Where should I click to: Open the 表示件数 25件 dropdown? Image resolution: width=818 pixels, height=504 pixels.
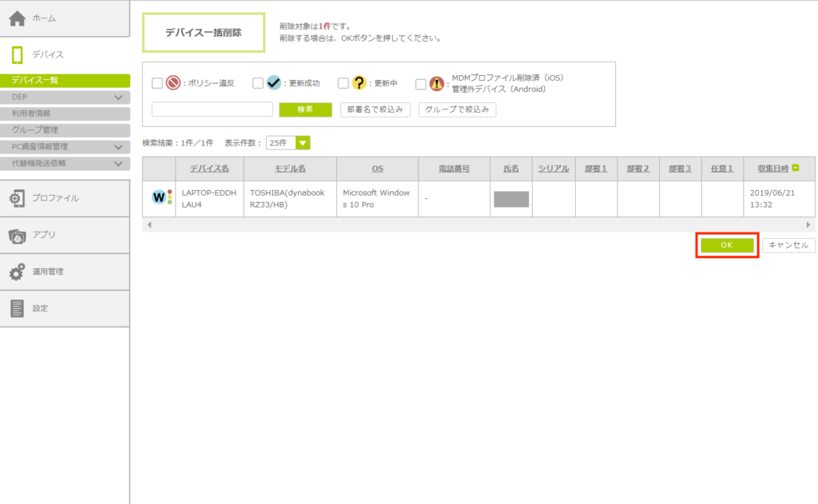tap(288, 143)
